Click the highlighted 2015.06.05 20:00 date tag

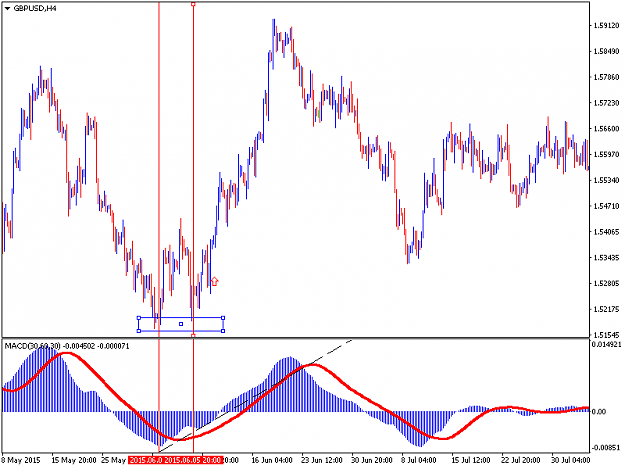(x=193, y=460)
